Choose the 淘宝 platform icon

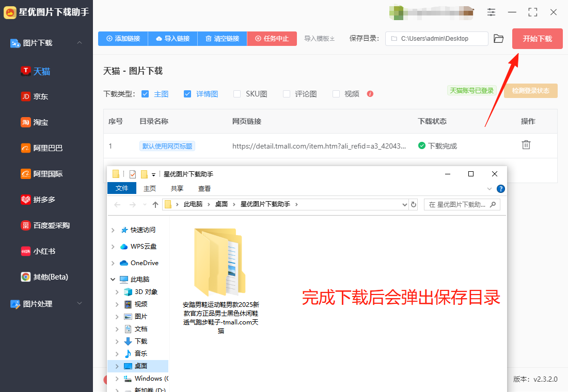pyautogui.click(x=26, y=122)
